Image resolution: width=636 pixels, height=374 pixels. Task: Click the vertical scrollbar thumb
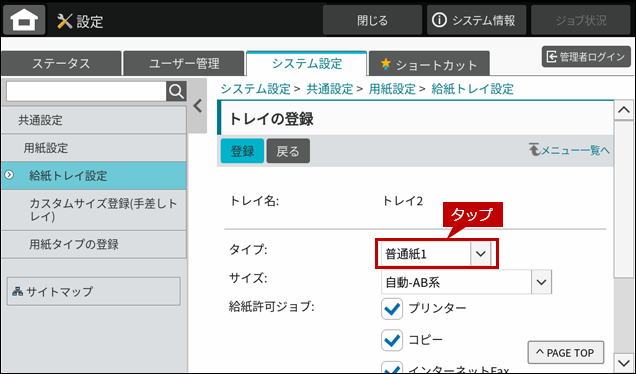623,200
